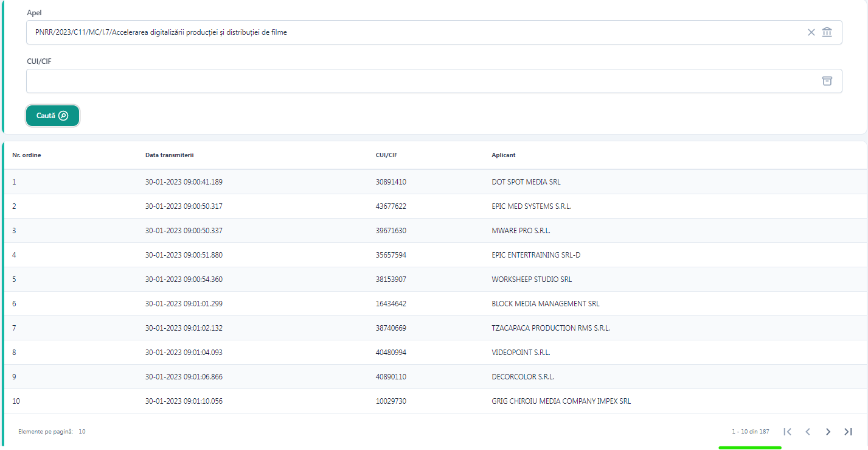Select TZACAPACA PRODUCTION RMS S.R.L. applicant
Image resolution: width=868 pixels, height=450 pixels.
550,328
